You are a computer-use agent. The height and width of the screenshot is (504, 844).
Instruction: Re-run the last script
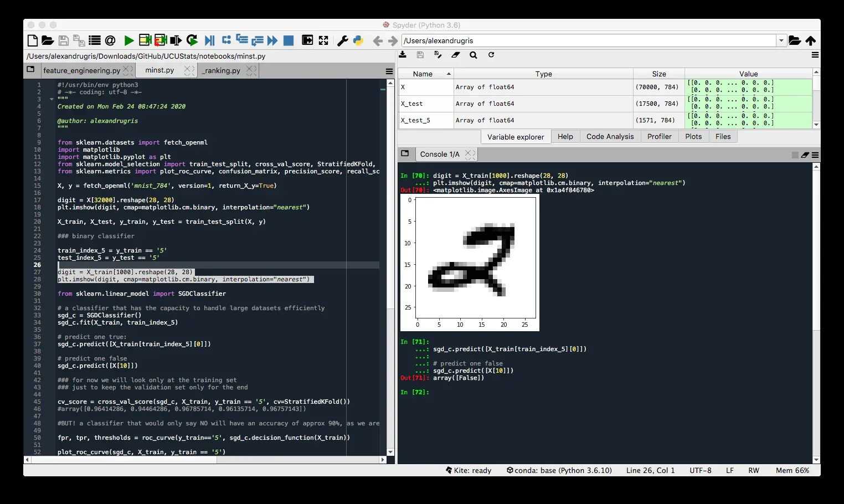pyautogui.click(x=192, y=40)
